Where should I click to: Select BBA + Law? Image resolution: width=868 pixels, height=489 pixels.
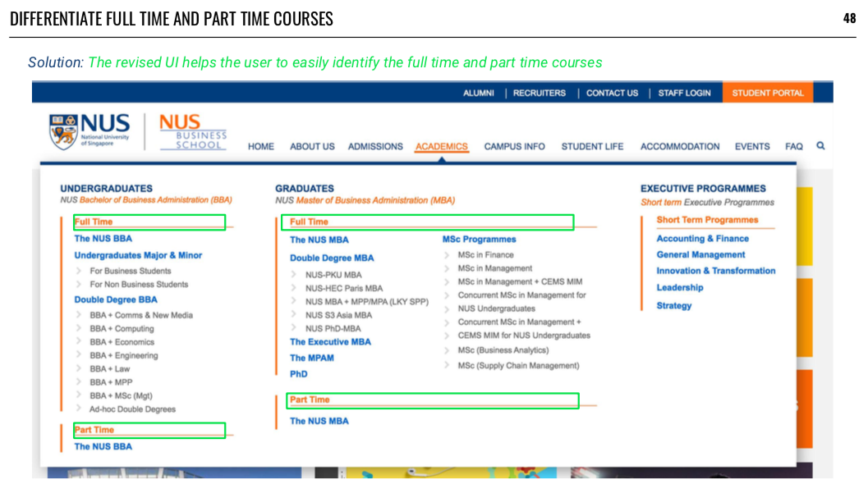[109, 369]
